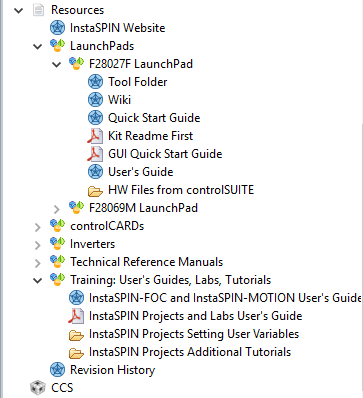Expand the F28069M LaunchPad node
The height and width of the screenshot is (398, 363).
57,209
